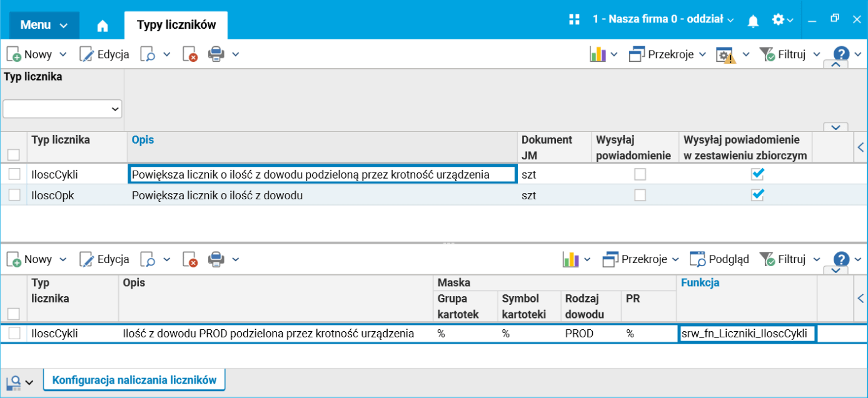The width and height of the screenshot is (868, 398).
Task: Select Konfiguracja naliczania liczników tab
Action: click(x=134, y=380)
